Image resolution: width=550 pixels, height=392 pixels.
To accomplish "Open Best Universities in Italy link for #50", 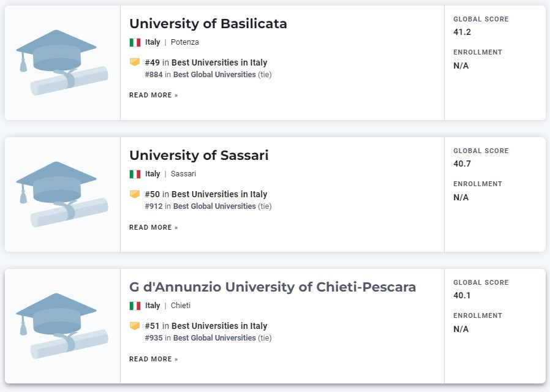I will pos(219,194).
